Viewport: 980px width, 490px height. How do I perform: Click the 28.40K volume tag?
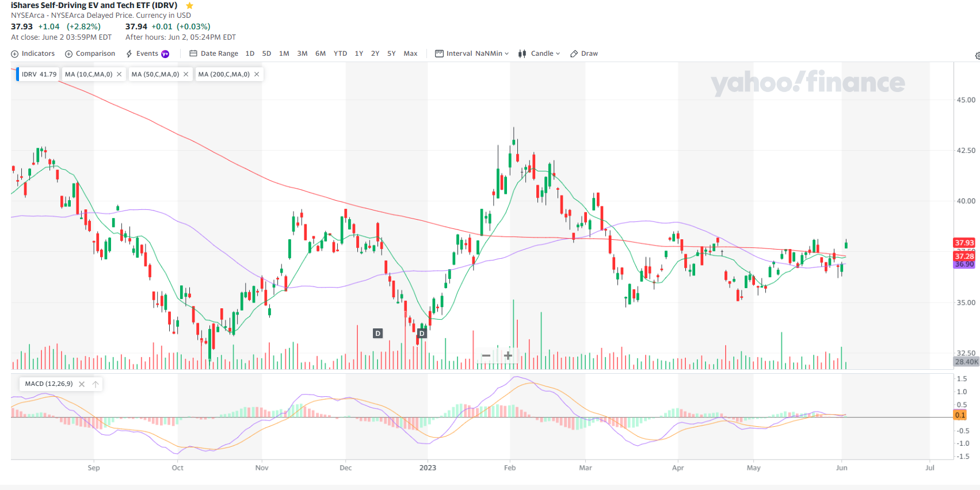[966, 362]
